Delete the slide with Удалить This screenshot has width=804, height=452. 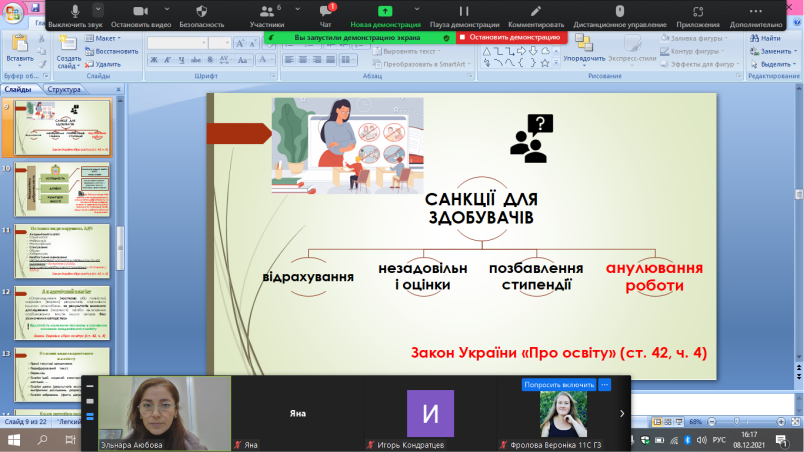pos(103,64)
